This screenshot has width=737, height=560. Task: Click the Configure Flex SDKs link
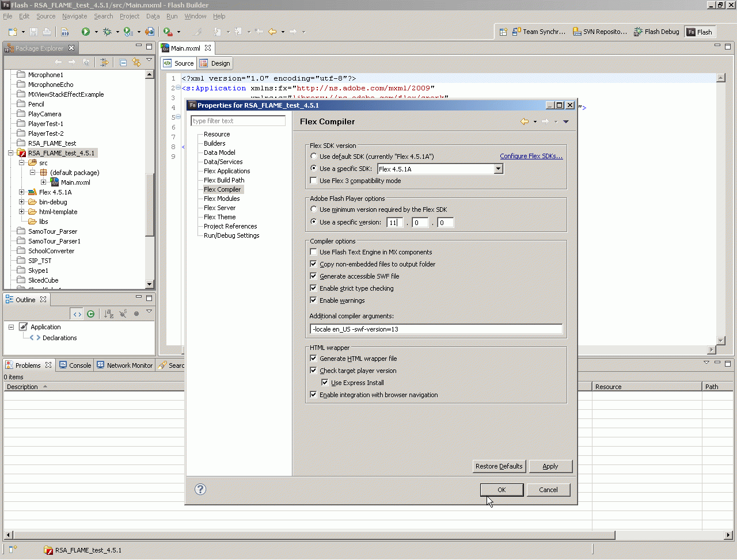(531, 156)
